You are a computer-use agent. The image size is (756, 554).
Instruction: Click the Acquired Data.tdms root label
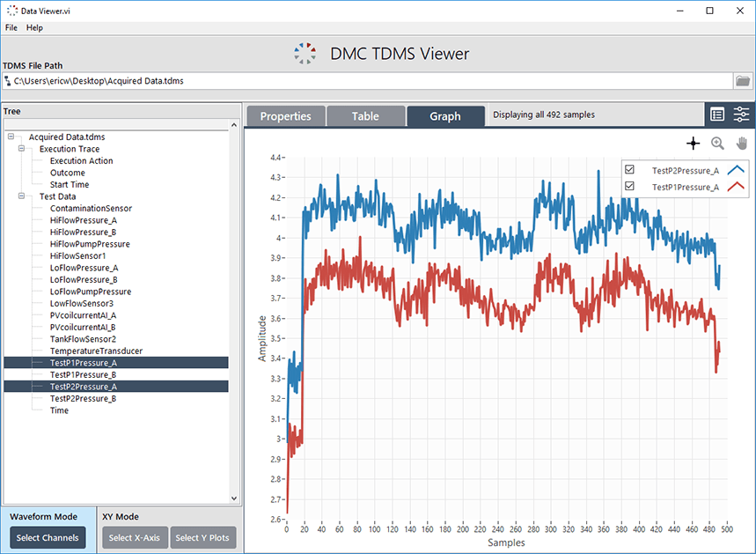(67, 137)
